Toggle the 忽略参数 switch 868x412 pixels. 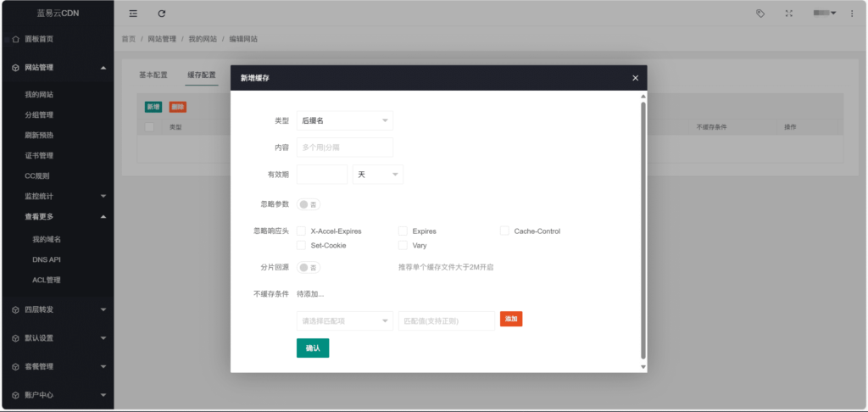click(x=309, y=204)
